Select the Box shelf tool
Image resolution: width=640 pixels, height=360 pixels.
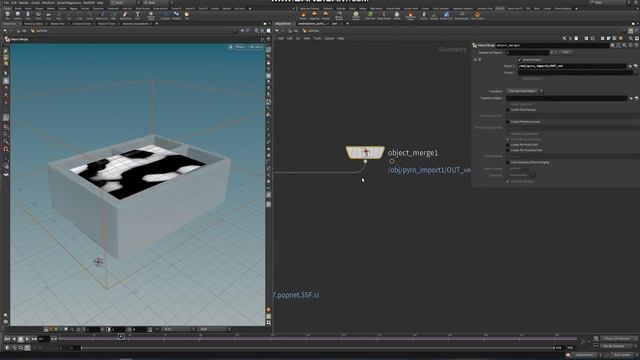tap(7, 16)
